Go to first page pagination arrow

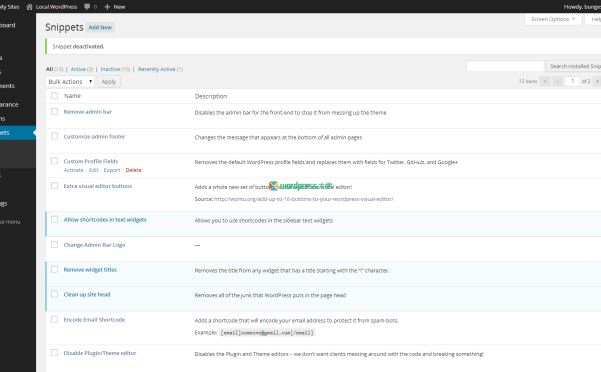[x=545, y=81]
